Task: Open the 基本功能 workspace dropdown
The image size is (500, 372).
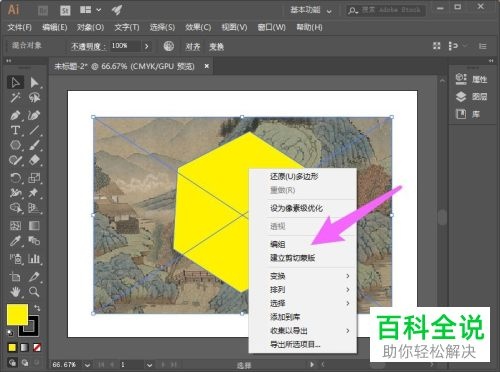Action: (x=311, y=10)
